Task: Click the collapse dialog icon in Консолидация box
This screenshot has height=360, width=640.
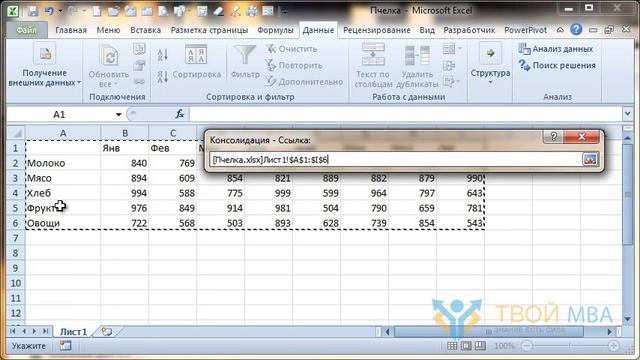Action: [x=590, y=160]
